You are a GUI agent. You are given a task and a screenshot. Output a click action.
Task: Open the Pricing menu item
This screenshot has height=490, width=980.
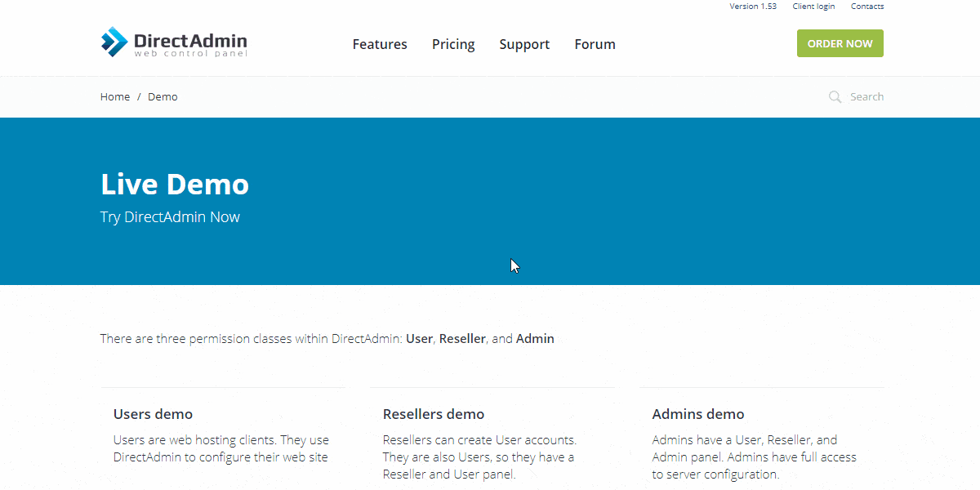click(453, 44)
